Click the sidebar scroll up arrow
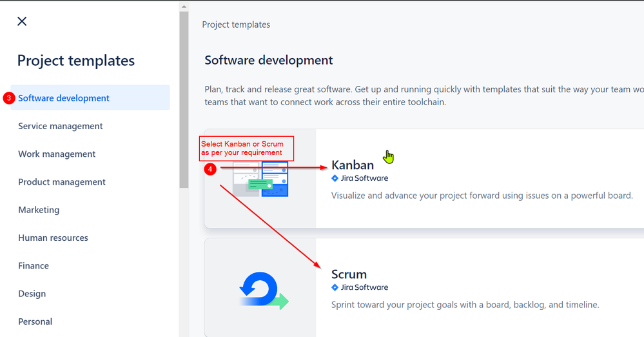The width and height of the screenshot is (644, 337). pos(184,6)
